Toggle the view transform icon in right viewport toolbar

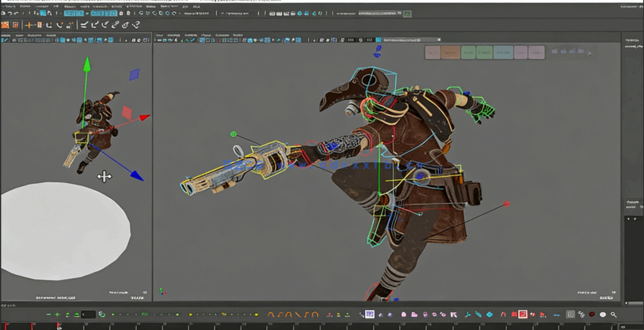[379, 40]
